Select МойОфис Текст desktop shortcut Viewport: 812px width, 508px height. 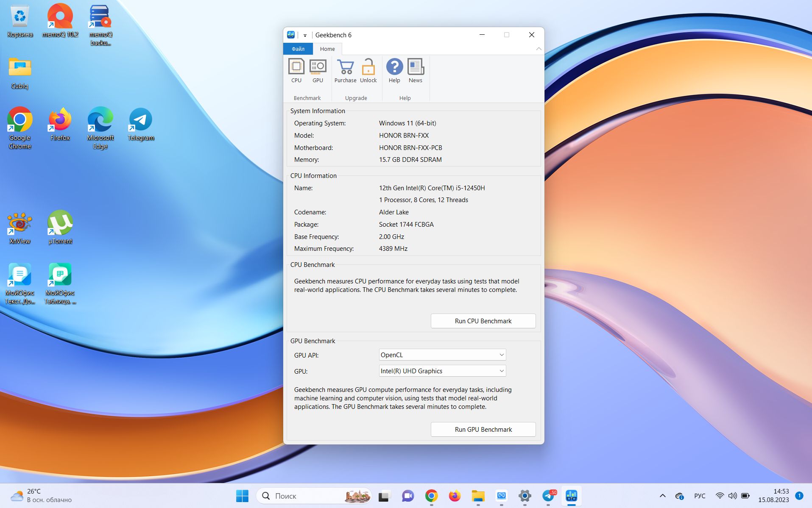(20, 283)
